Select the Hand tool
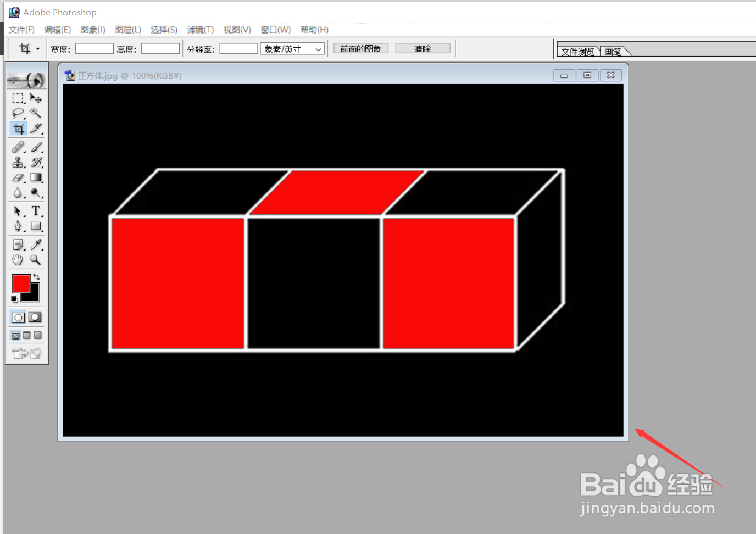The image size is (756, 534). point(18,260)
